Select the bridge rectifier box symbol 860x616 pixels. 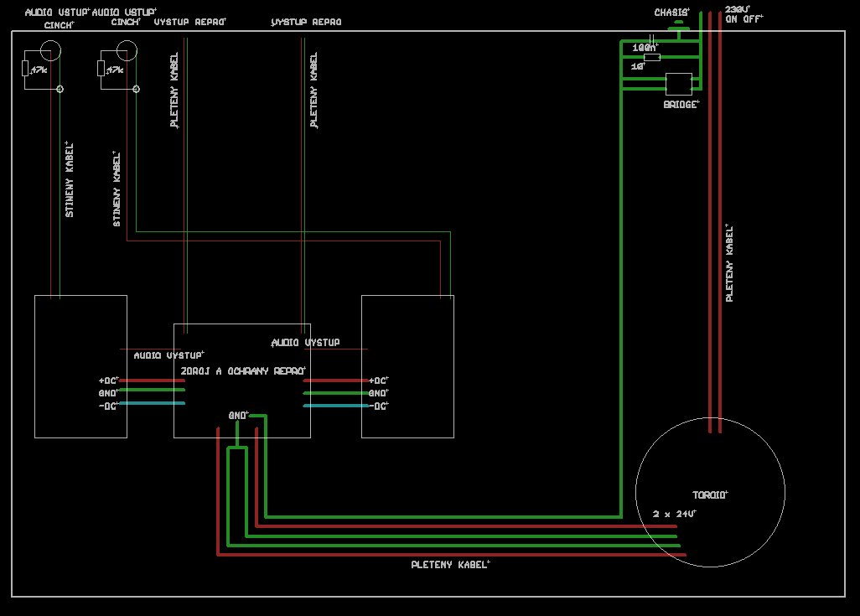click(x=678, y=85)
